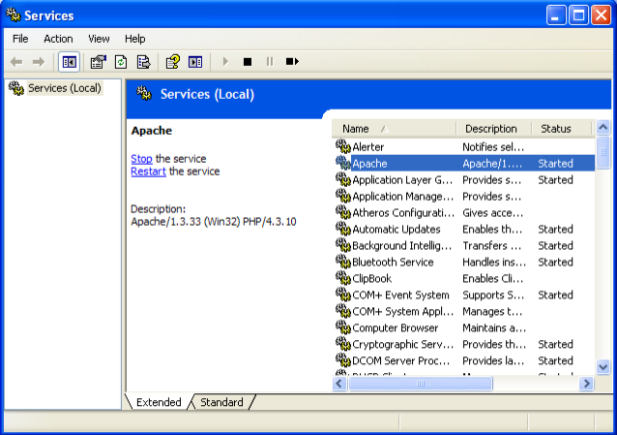Click the Refresh toolbar icon
This screenshot has width=617, height=435.
[121, 62]
